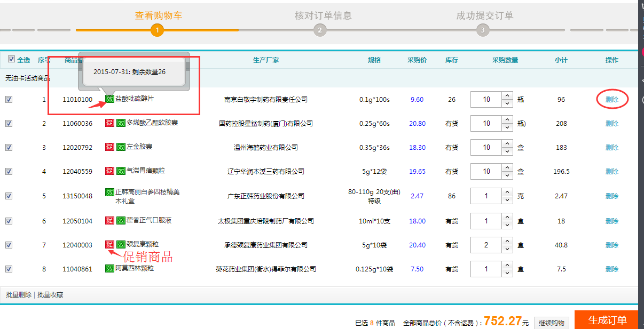Click the step 3 circle under 成功提交订单
The width and height of the screenshot is (644, 329).
(483, 30)
